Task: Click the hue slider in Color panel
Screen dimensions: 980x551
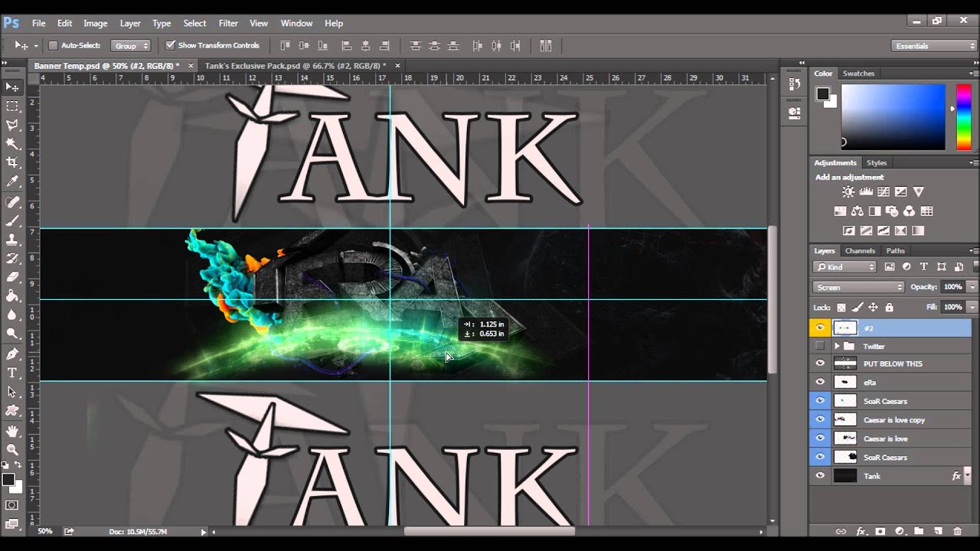Action: tap(964, 117)
